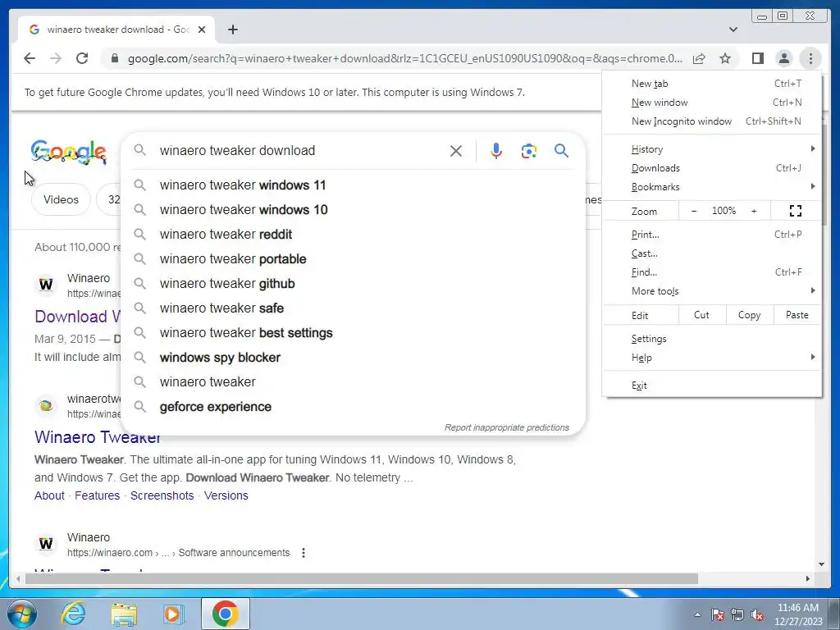Click the three-dot Chrome menu button
This screenshot has width=840, height=630.
click(x=810, y=58)
